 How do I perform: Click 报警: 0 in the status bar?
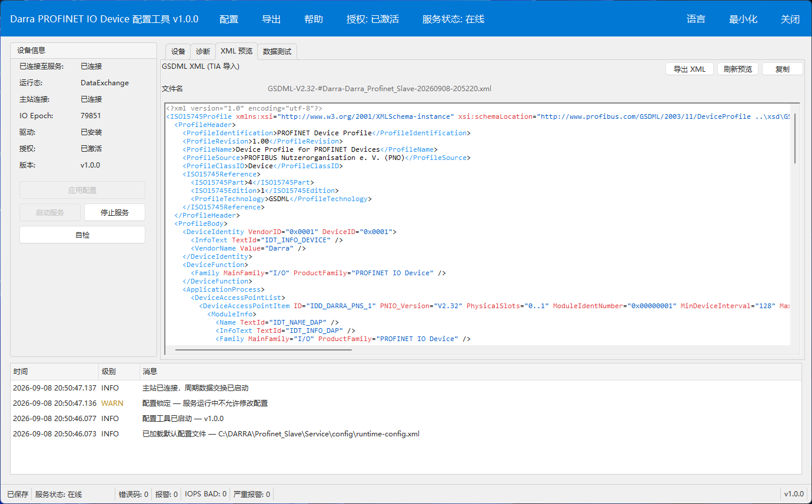tap(167, 494)
